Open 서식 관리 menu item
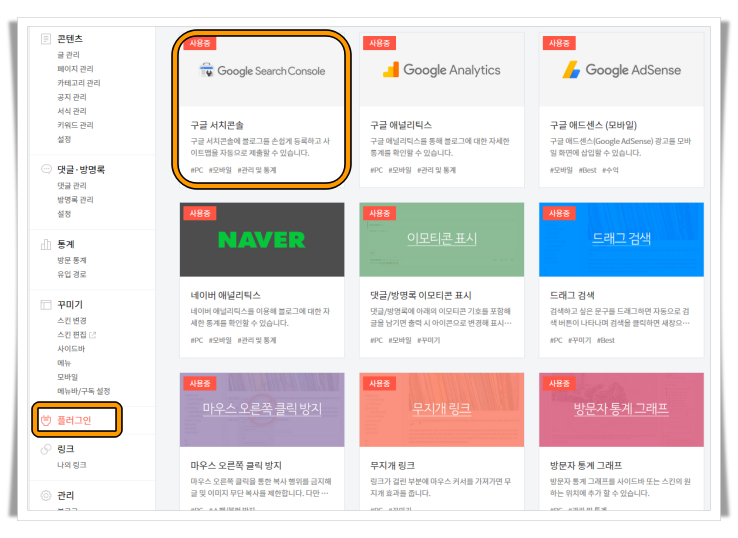Screen dimensions: 738x538 click(72, 112)
